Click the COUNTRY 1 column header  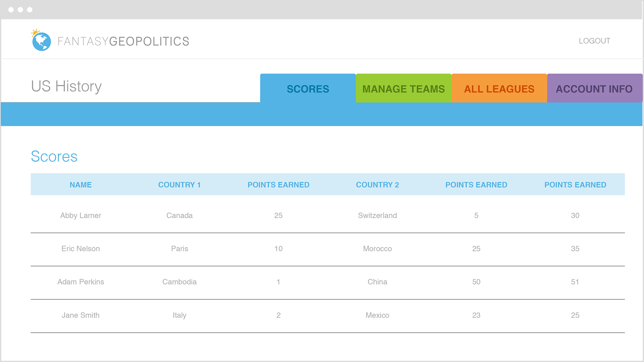click(179, 185)
